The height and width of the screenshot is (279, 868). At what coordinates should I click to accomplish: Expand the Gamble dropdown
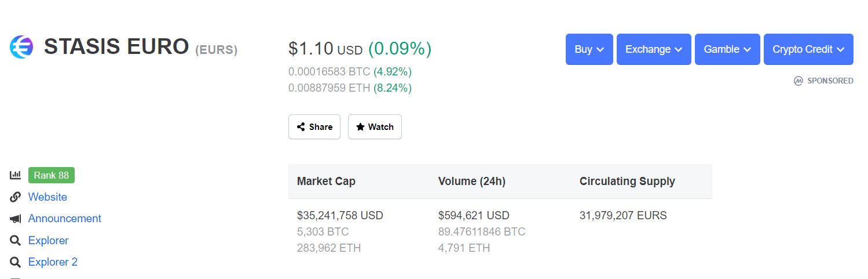[x=727, y=49]
